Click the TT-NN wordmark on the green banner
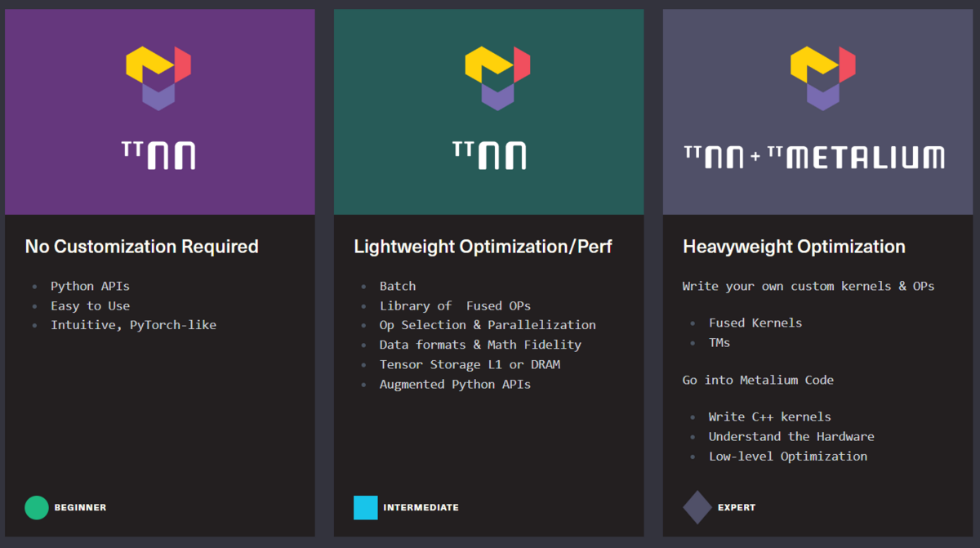The height and width of the screenshot is (548, 980). pos(488,155)
